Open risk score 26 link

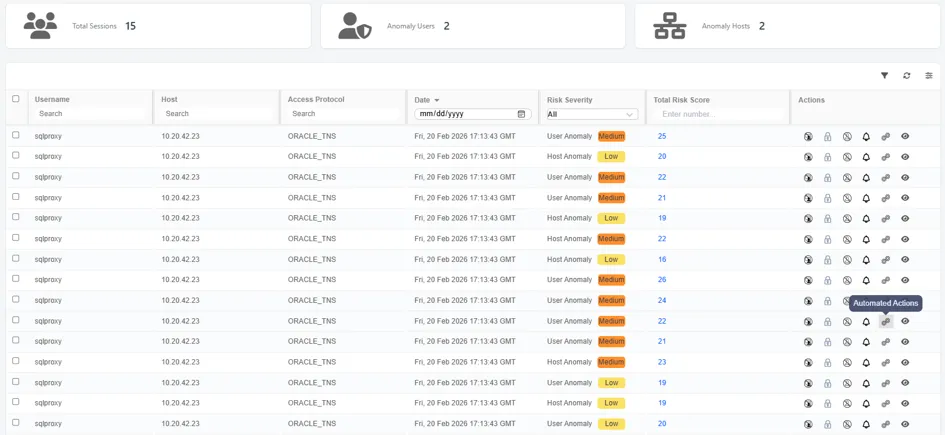[x=662, y=280]
